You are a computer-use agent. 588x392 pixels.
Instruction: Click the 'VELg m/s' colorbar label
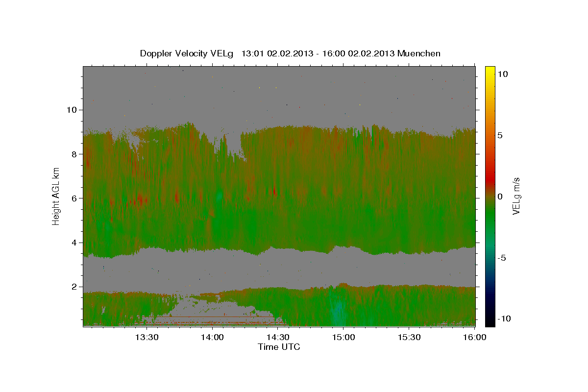click(516, 196)
